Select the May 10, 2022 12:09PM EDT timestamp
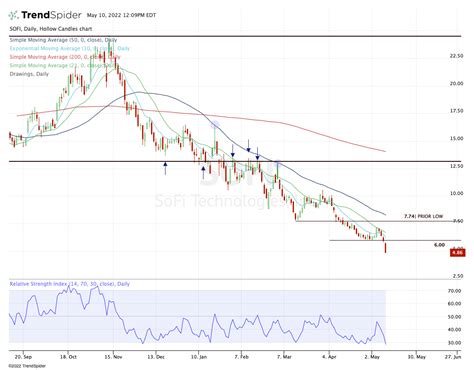 (121, 15)
